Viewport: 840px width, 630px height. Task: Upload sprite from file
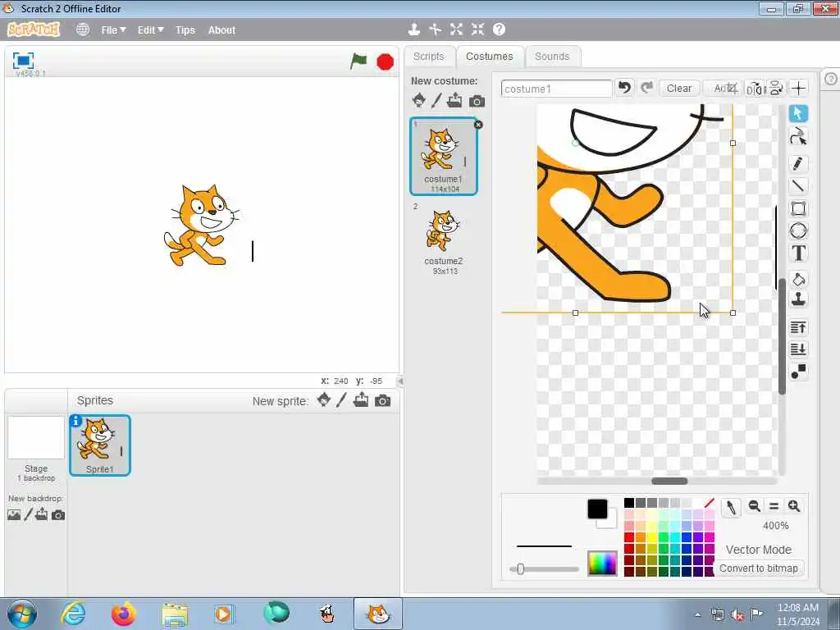[361, 400]
